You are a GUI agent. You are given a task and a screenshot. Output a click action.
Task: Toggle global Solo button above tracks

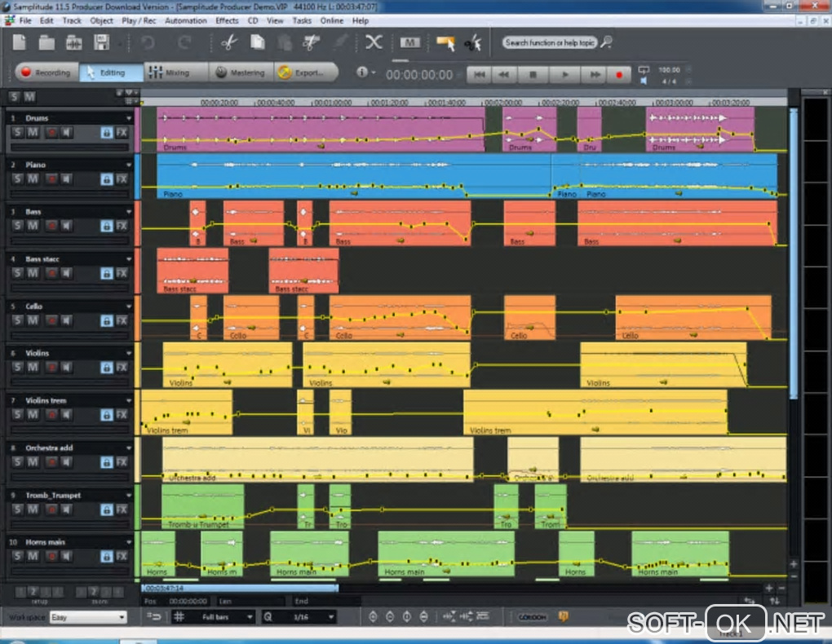[15, 96]
